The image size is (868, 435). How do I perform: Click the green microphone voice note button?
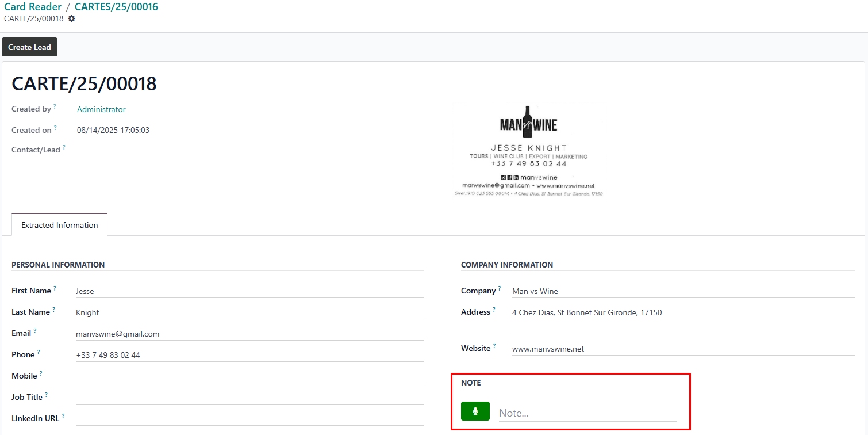pyautogui.click(x=475, y=411)
